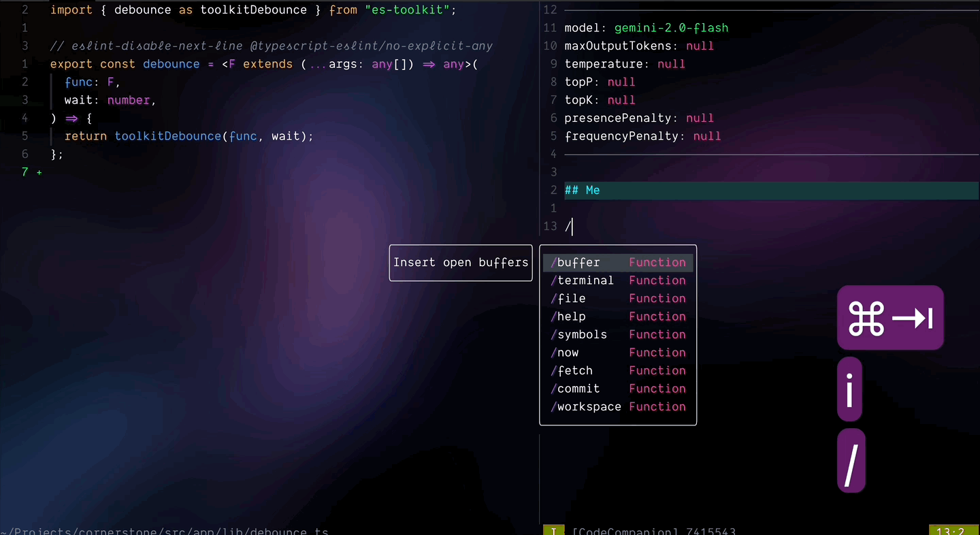Click the 13:2 cursor position indicator
This screenshot has height=535, width=980.
coord(952,532)
